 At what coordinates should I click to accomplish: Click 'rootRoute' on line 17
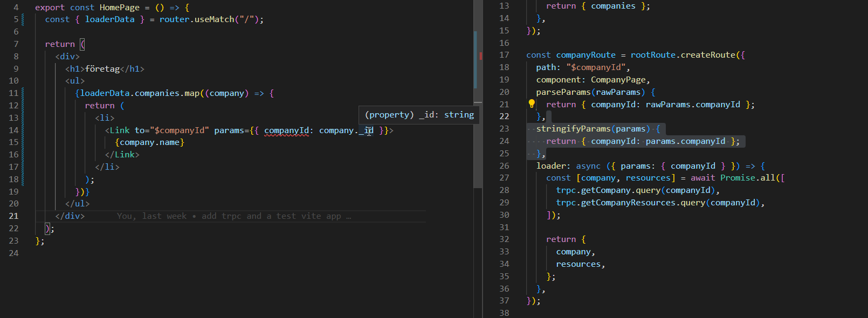[653, 55]
